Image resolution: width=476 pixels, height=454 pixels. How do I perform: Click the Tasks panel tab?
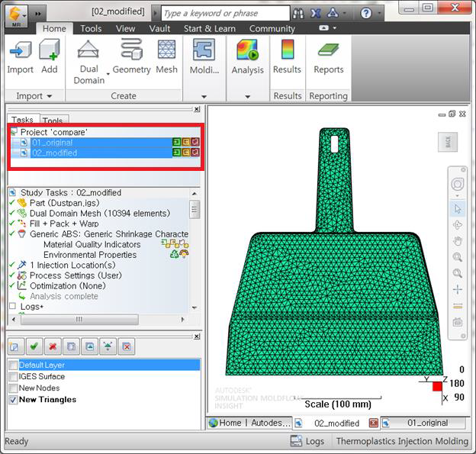point(22,120)
